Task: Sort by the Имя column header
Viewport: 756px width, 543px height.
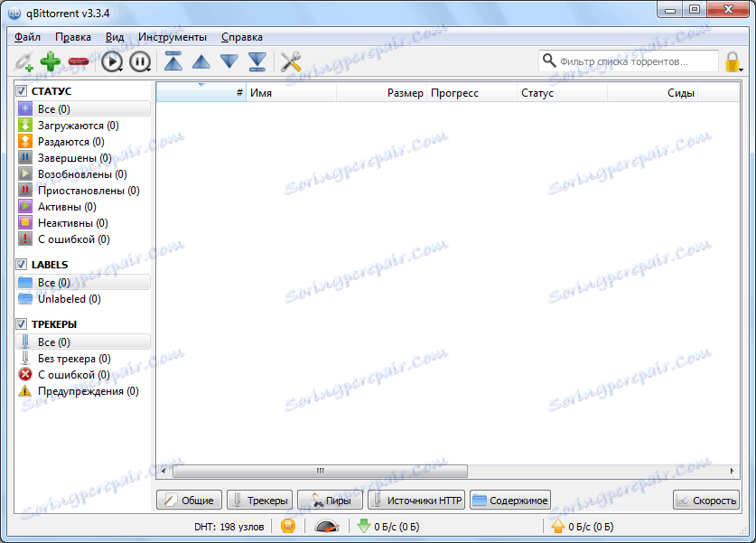Action: pos(291,92)
